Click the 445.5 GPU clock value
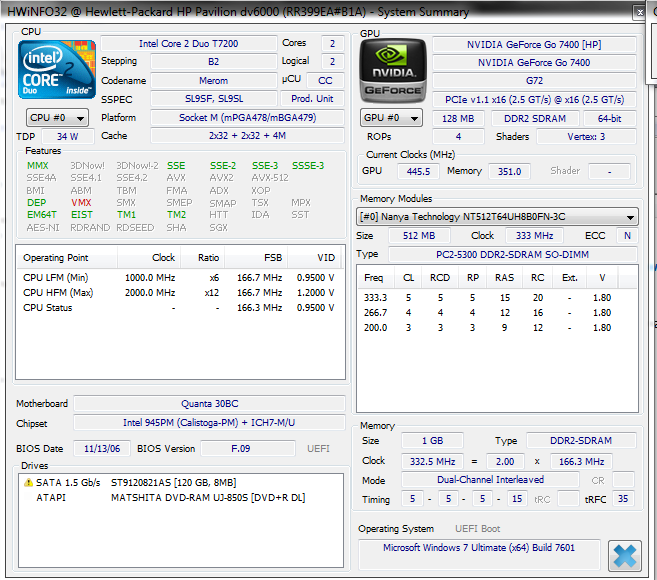Screen dimensions: 657x580 [419, 171]
